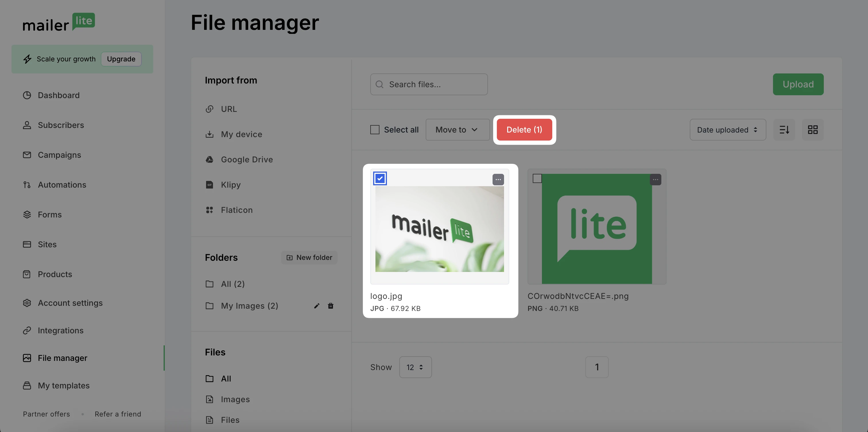The width and height of the screenshot is (868, 432).
Task: Click the My templates icon
Action: pos(27,386)
